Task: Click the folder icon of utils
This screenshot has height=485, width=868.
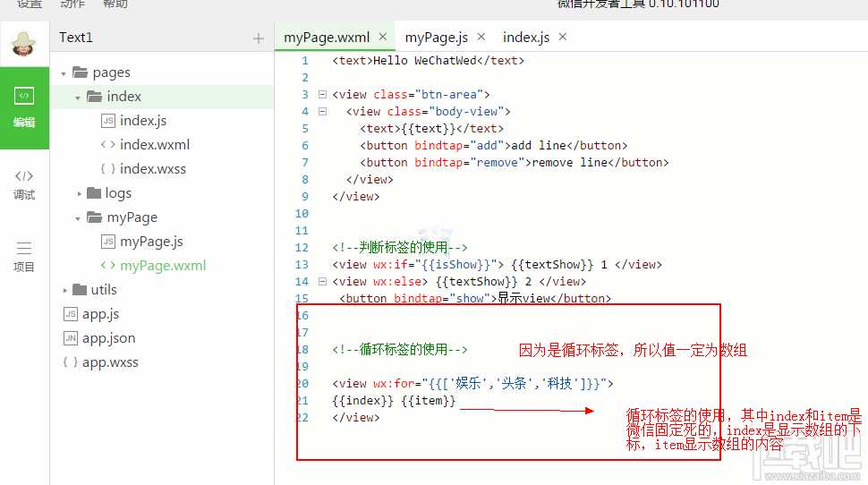Action: click(80, 289)
